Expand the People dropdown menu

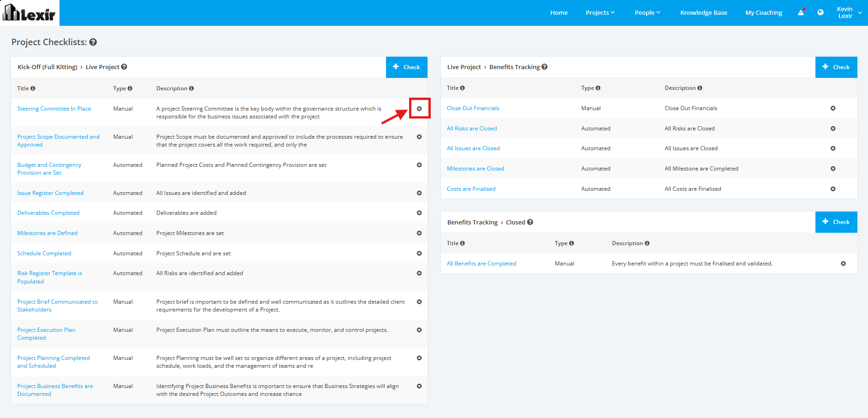pos(647,12)
